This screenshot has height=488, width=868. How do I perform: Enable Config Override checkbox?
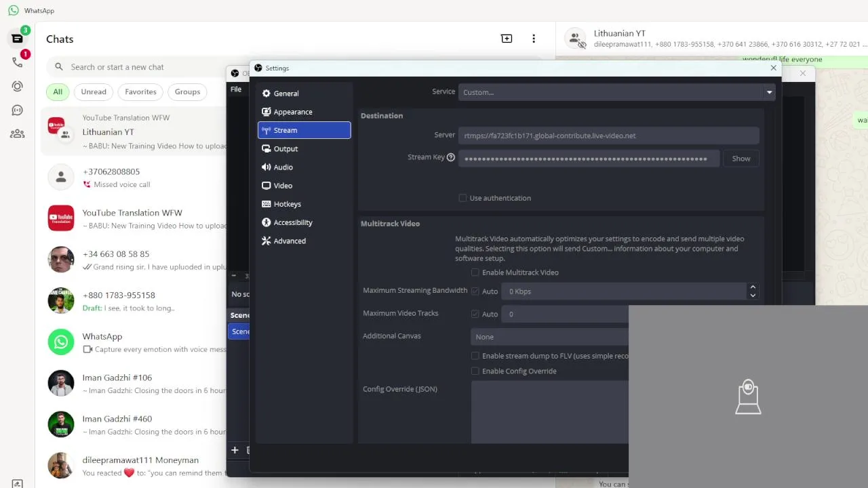tap(475, 371)
